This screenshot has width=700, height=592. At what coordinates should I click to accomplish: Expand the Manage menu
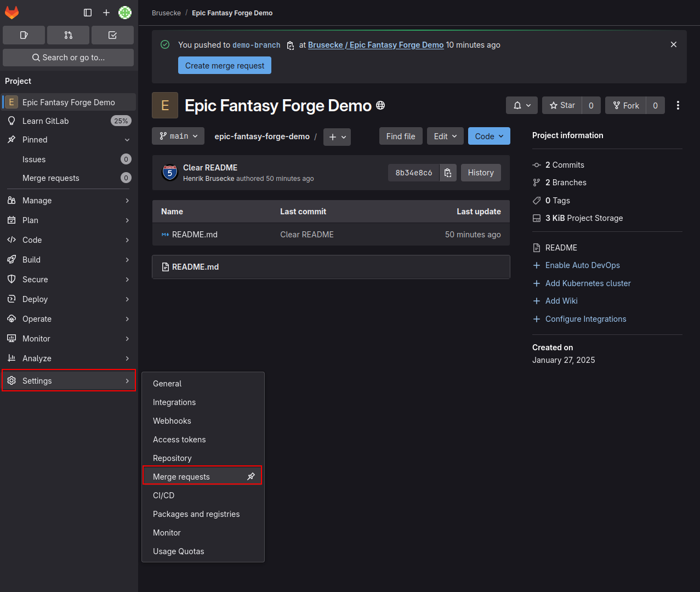(69, 201)
